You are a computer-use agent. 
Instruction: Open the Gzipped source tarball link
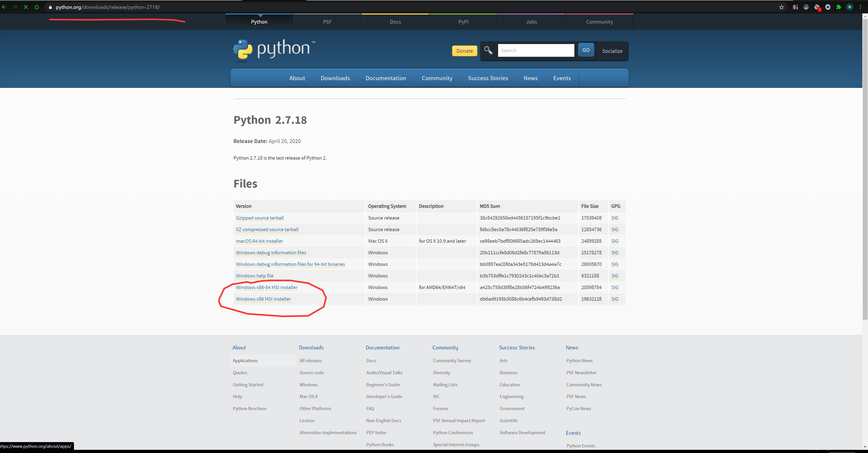[259, 218]
